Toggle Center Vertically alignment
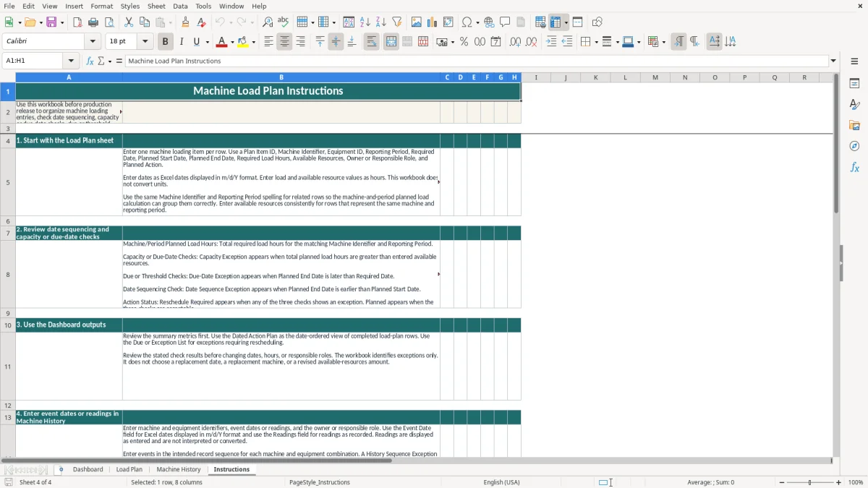The image size is (868, 488). 336,42
